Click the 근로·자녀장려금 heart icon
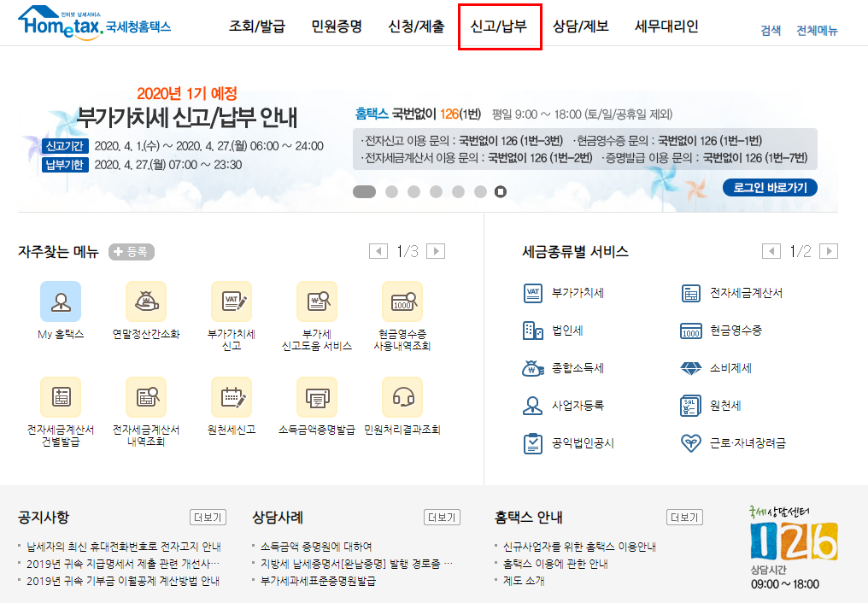The width and height of the screenshot is (868, 603). coord(691,443)
